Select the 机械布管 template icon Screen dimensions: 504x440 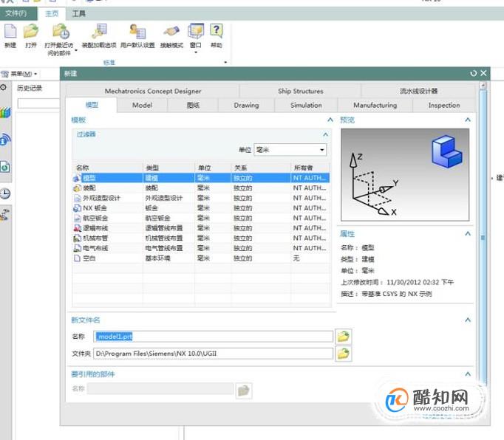tap(77, 238)
